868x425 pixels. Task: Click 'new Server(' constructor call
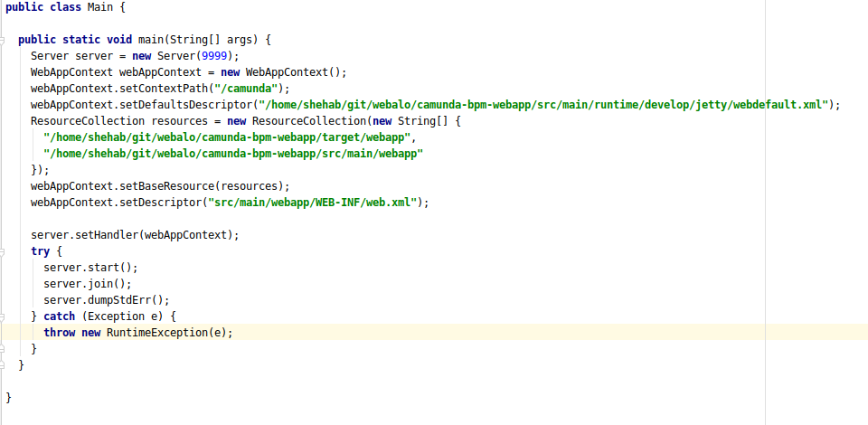click(x=166, y=56)
